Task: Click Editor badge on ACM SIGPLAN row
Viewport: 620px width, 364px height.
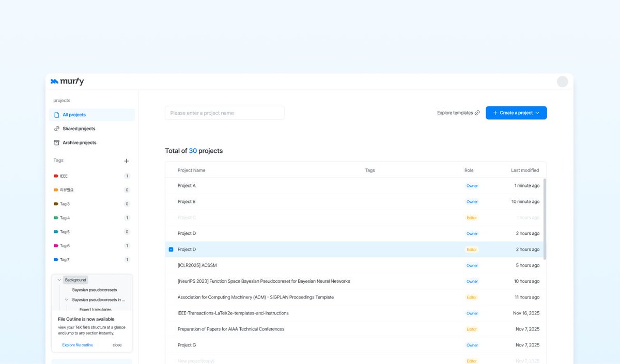Action: click(x=472, y=297)
